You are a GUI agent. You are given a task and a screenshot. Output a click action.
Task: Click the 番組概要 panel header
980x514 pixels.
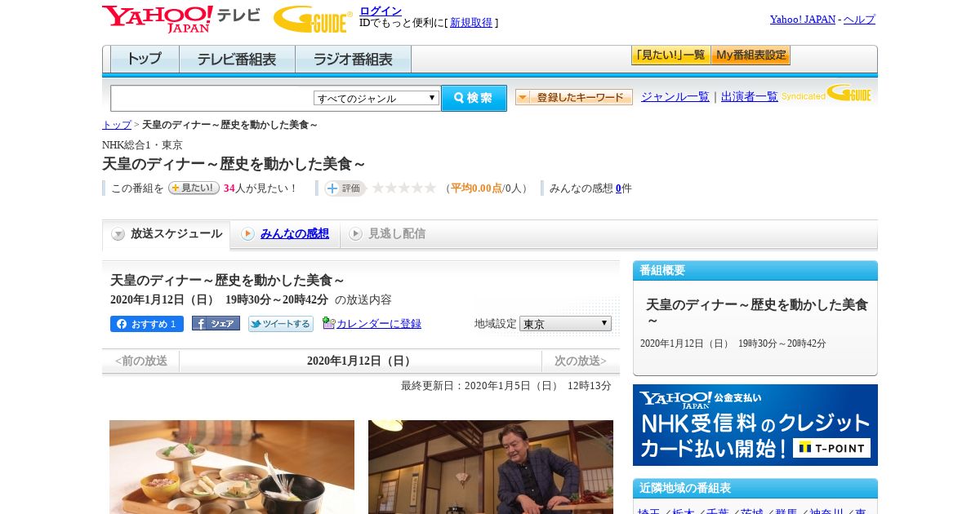click(755, 271)
